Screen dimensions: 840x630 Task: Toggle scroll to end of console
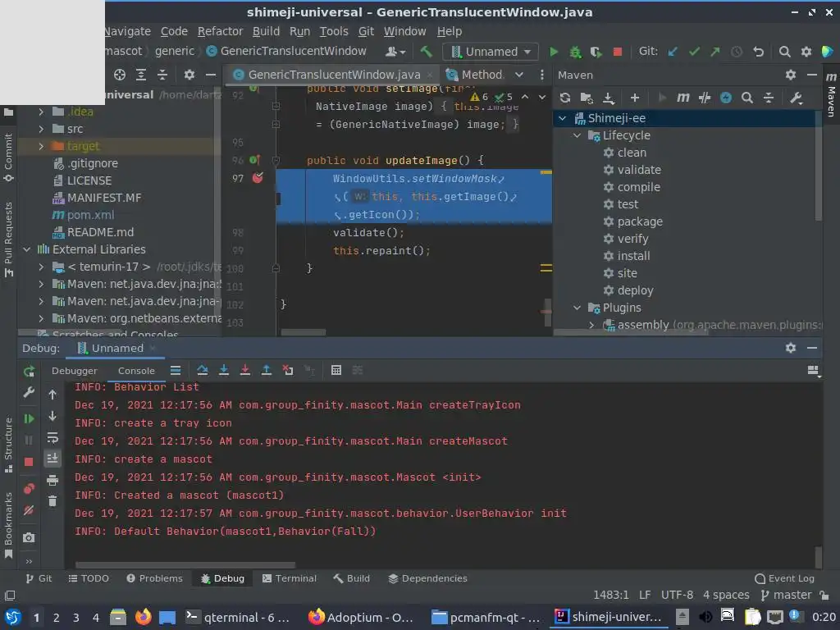(52, 459)
